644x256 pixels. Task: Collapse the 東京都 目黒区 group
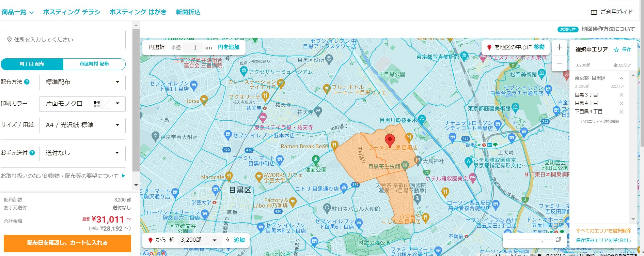click(621, 78)
